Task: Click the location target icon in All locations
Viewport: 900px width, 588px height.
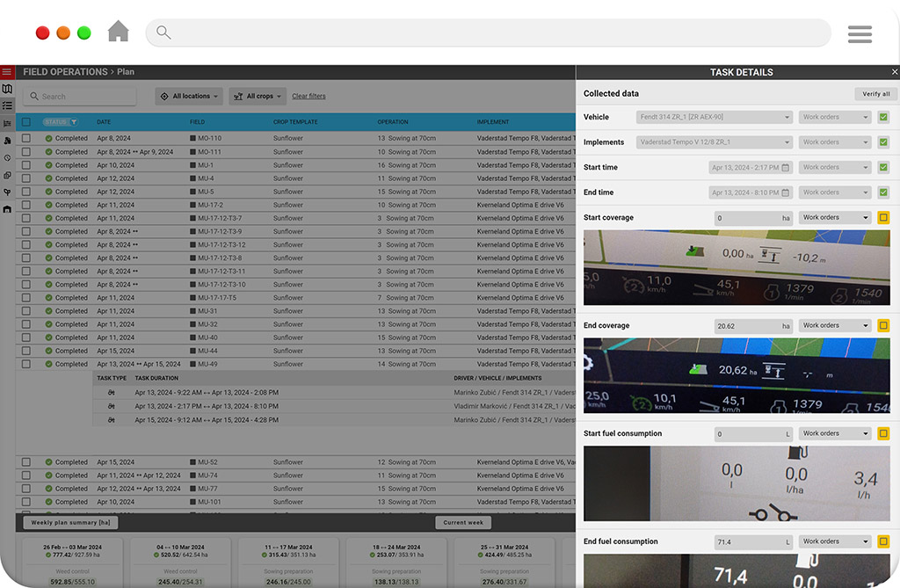Action: pyautogui.click(x=164, y=97)
